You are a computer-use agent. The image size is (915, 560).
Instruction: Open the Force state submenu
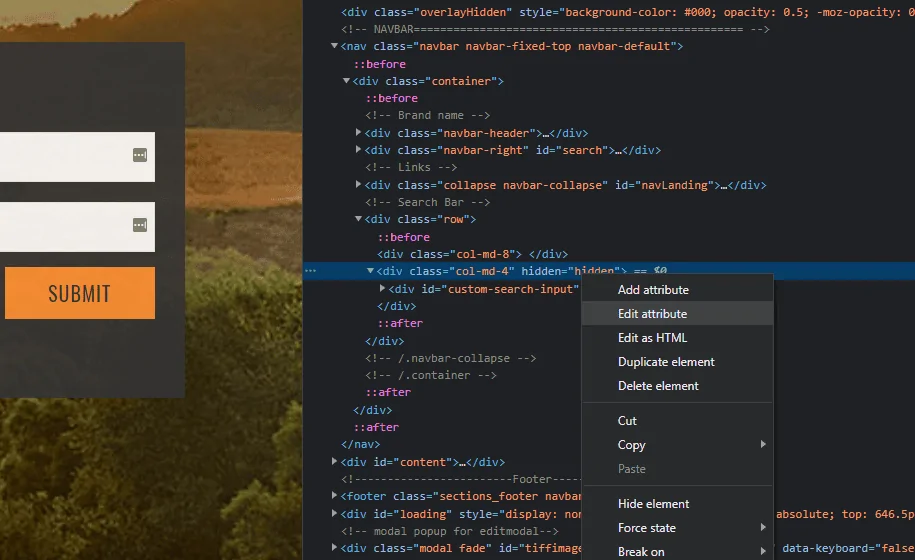point(677,527)
